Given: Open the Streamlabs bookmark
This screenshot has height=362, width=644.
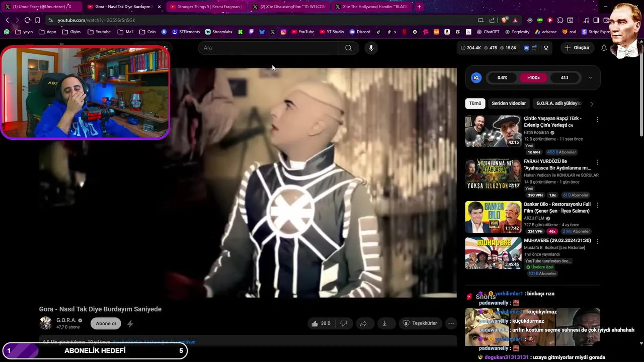Looking at the screenshot, I should pos(218,32).
